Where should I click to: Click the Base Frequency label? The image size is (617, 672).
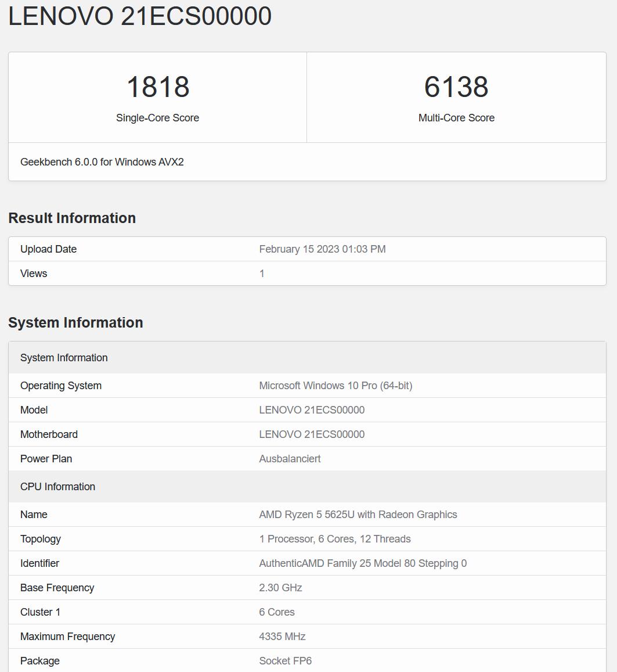pos(57,588)
